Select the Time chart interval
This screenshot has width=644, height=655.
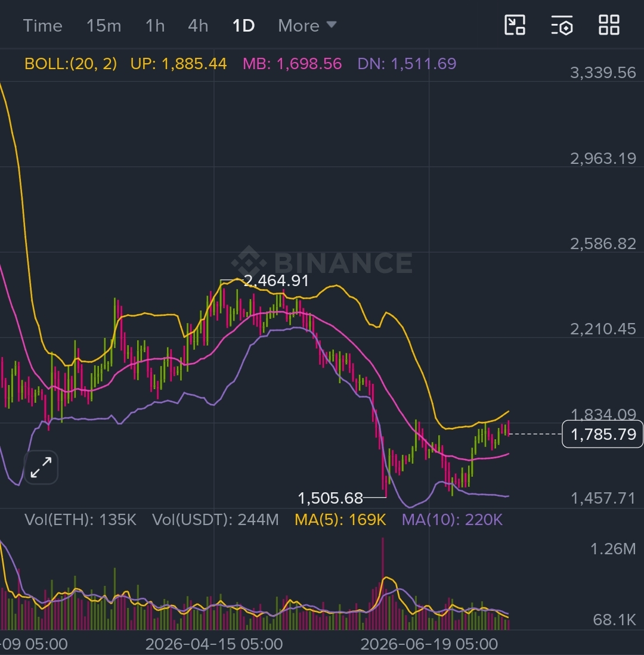(42, 26)
